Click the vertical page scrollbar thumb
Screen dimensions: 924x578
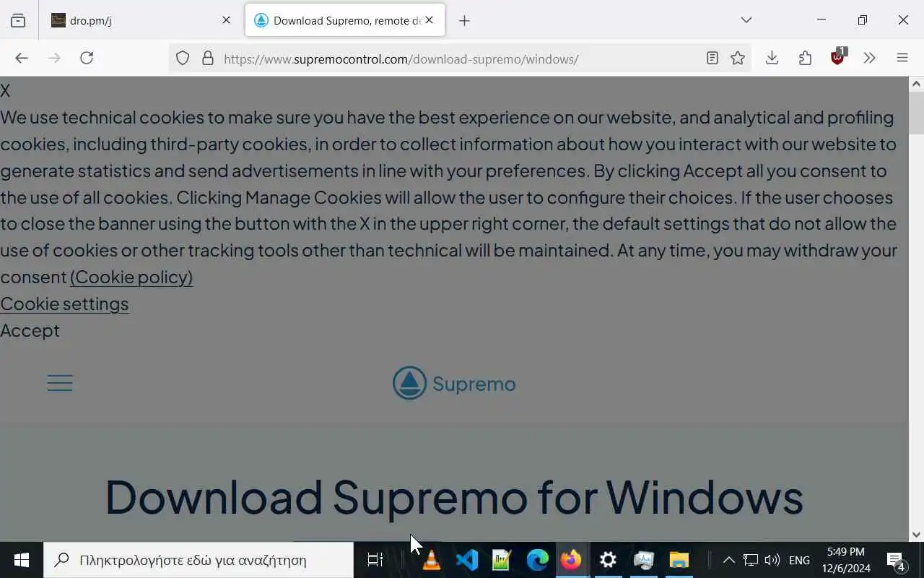pyautogui.click(x=916, y=113)
